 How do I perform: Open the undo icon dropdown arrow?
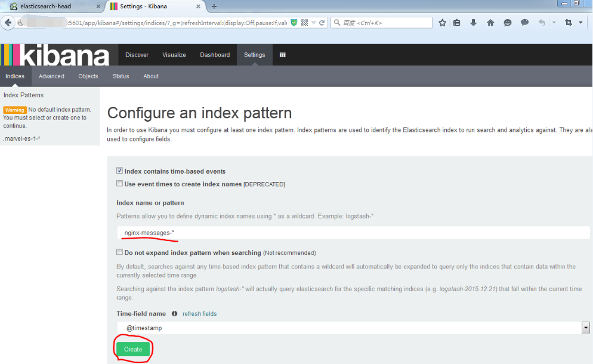[x=554, y=23]
